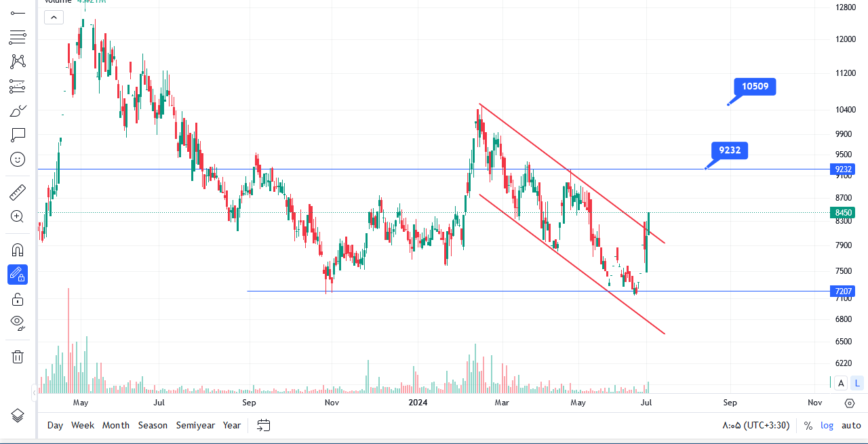Open the Fibonacci and Gann tools
The height and width of the screenshot is (444, 868).
pyautogui.click(x=18, y=37)
